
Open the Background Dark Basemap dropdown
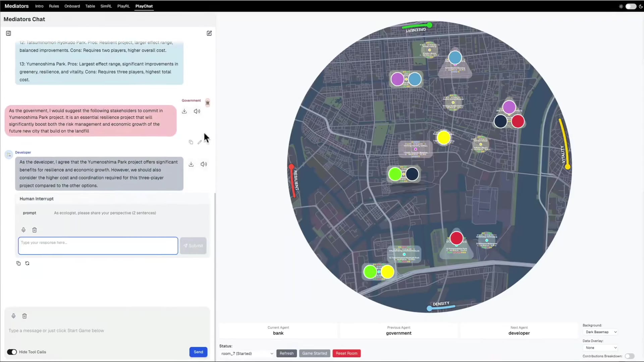pyautogui.click(x=601, y=332)
